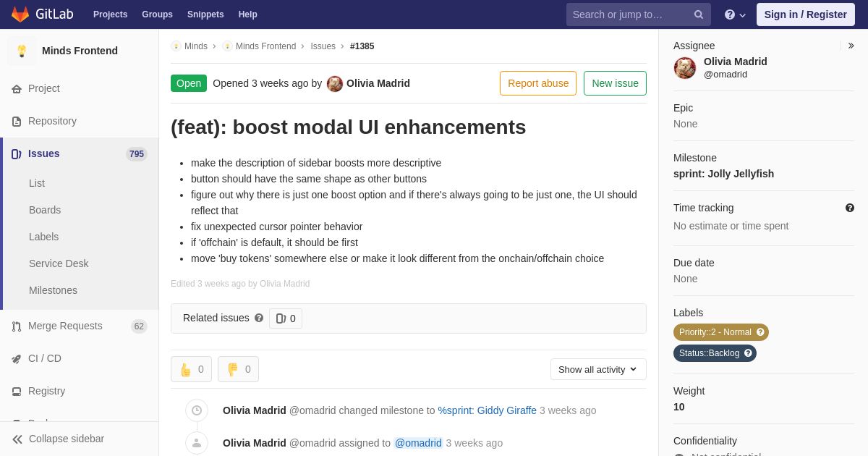Click the Report abuse button

pos(538,83)
